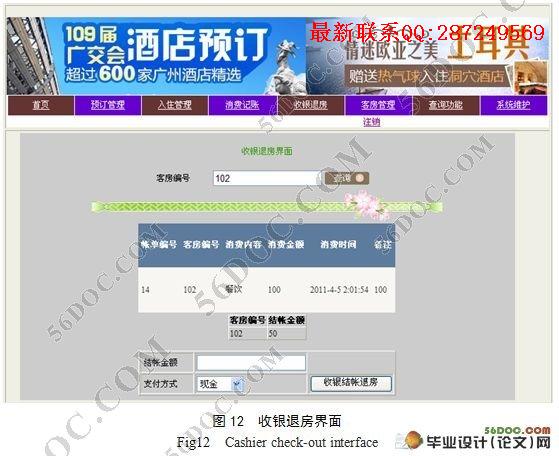Viewport: 559px width, 456px height.
Task: Open the 收银退房 menu item
Action: (310, 105)
